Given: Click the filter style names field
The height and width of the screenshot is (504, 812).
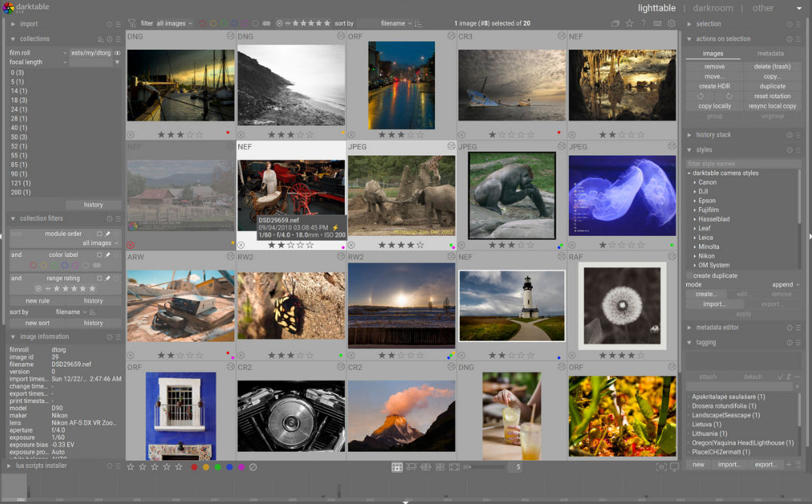Looking at the screenshot, I should point(743,163).
